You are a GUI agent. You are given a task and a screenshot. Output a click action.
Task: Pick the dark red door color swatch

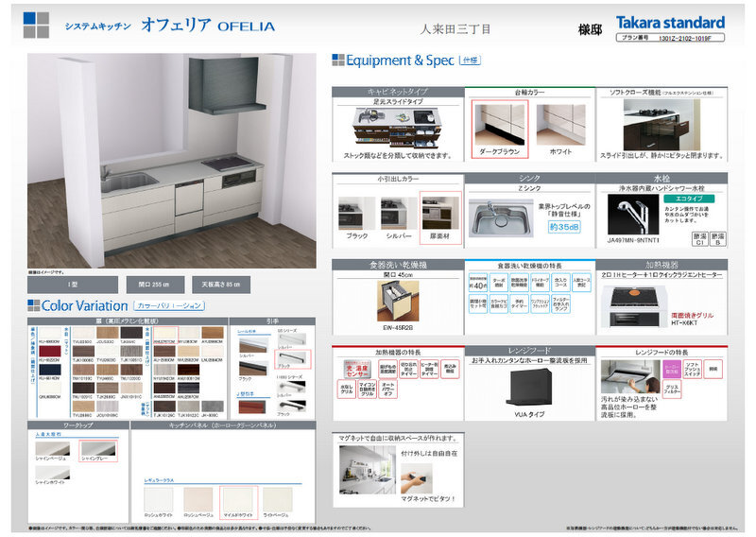point(50,351)
